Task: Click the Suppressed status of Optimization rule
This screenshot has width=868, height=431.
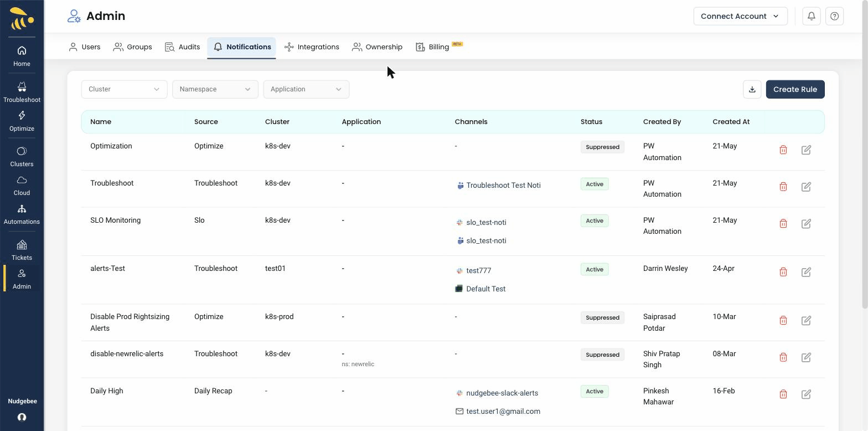Action: [602, 147]
